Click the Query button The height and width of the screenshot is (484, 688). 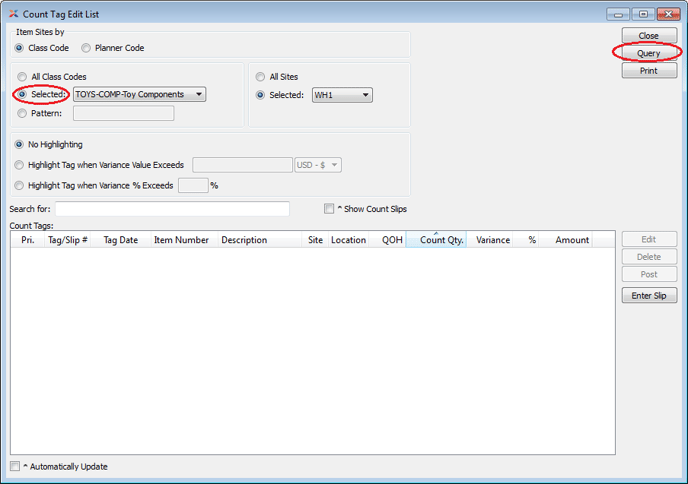[648, 53]
